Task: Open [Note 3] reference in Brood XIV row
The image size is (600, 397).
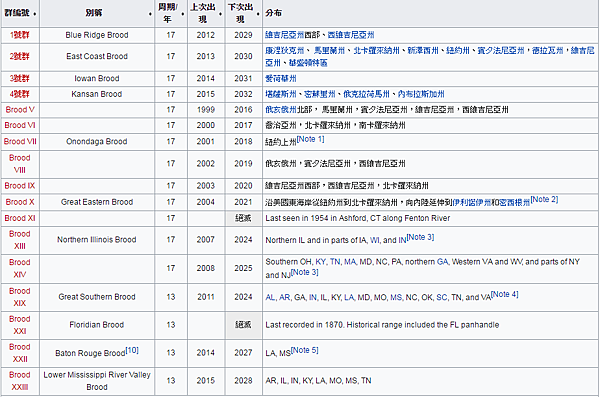Action: (305, 272)
